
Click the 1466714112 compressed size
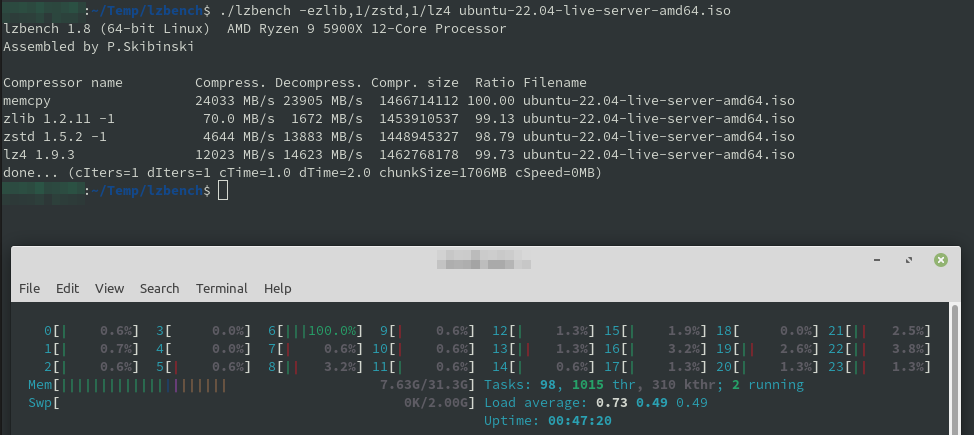(418, 101)
